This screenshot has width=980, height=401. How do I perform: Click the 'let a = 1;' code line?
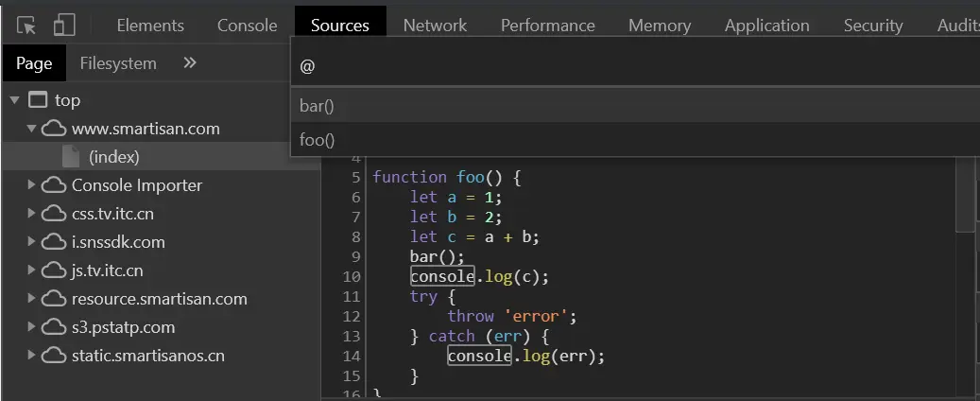(x=456, y=198)
